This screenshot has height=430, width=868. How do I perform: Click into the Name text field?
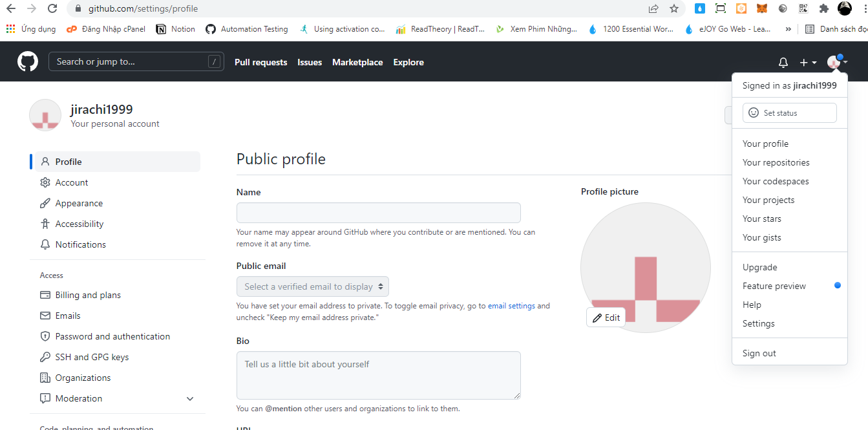378,213
